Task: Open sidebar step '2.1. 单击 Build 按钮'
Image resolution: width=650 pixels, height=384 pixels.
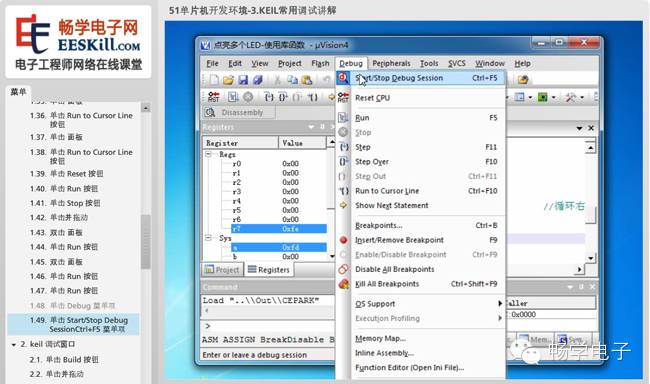Action: (64, 360)
